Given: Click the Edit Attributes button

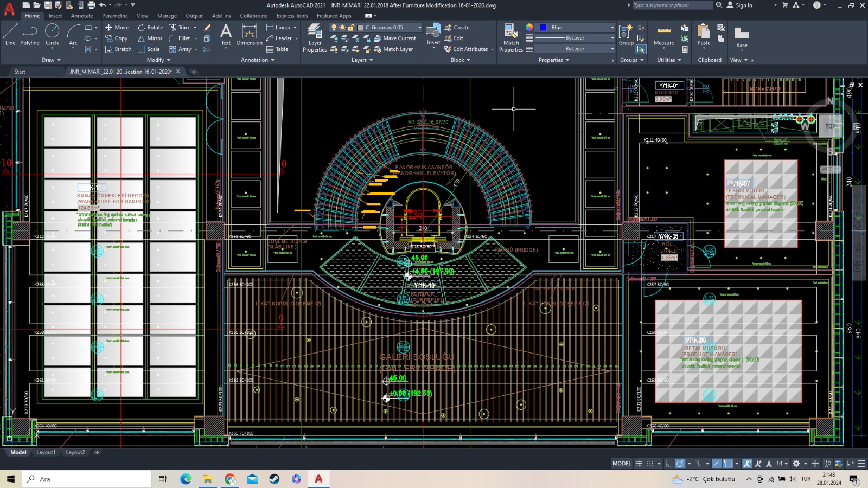Looking at the screenshot, I should (470, 49).
